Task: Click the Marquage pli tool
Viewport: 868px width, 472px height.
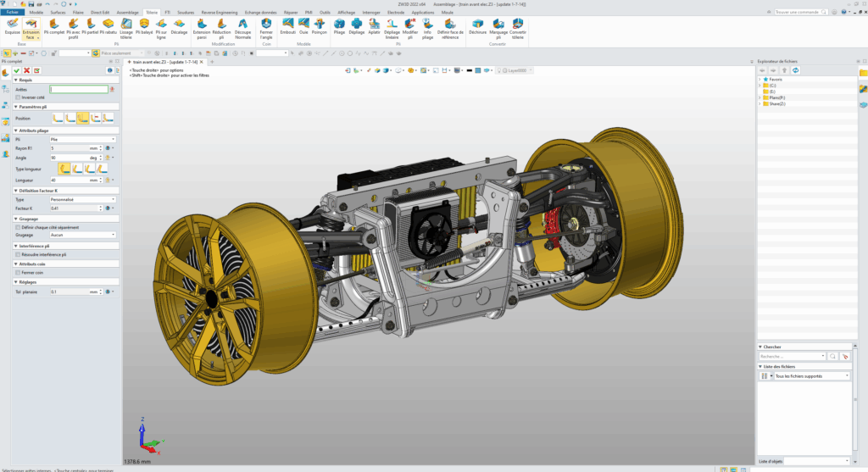Action: click(x=498, y=29)
